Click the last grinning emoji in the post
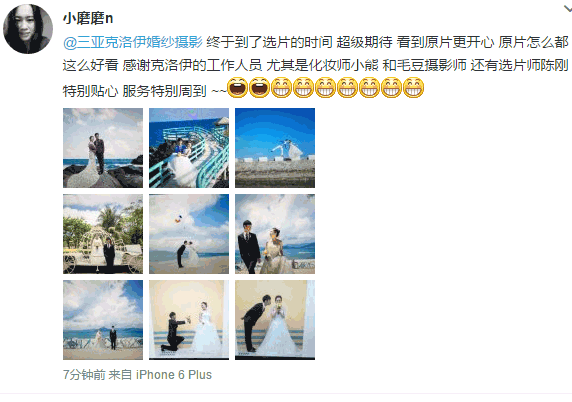572x402 pixels. (413, 88)
